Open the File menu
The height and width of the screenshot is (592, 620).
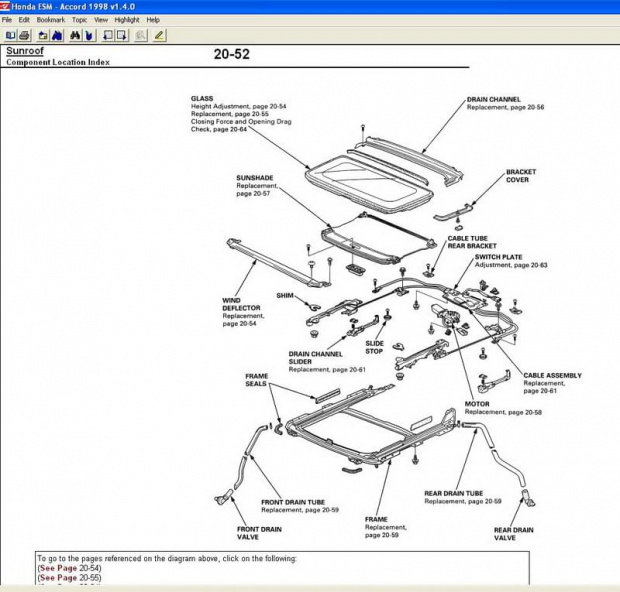click(x=7, y=20)
